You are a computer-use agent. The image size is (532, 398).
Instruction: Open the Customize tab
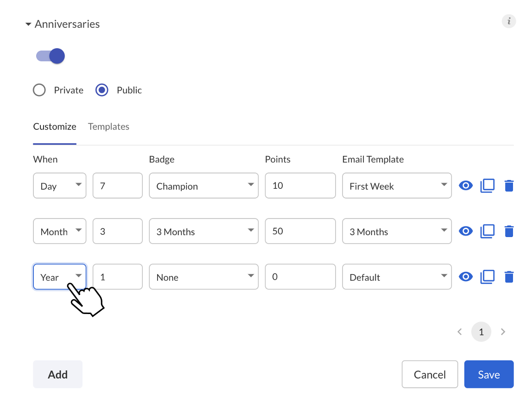(x=55, y=127)
